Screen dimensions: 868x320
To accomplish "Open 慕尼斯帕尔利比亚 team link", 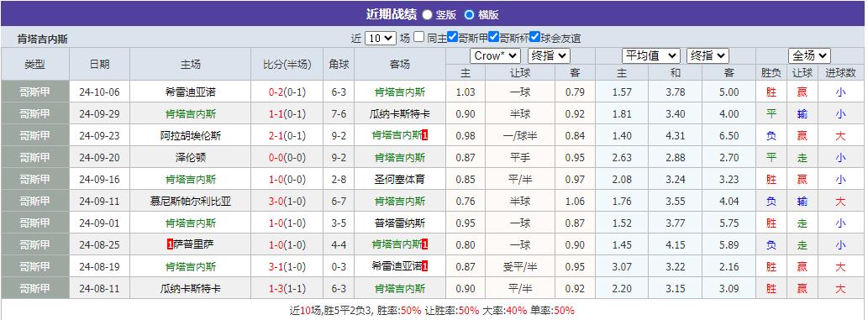I will [191, 201].
